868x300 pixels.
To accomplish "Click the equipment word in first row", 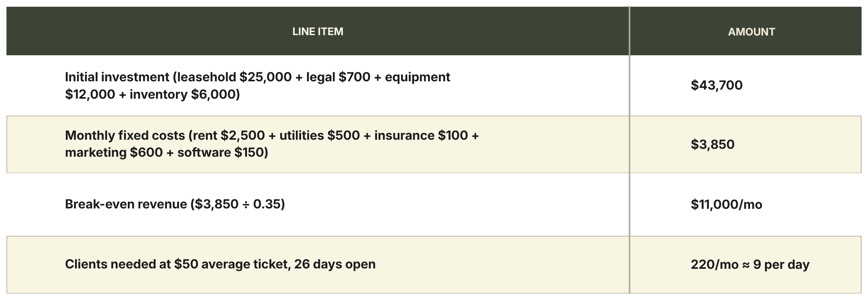I will (417, 77).
